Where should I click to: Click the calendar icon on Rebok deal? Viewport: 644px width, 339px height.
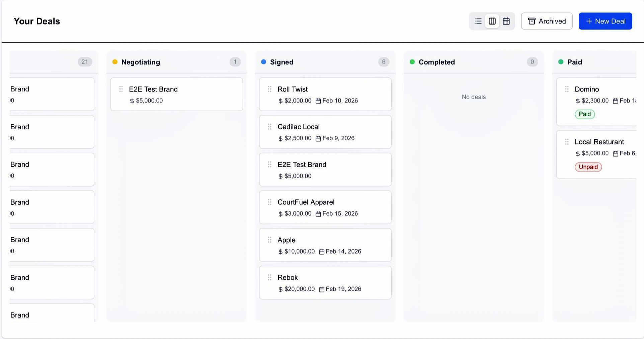tap(322, 289)
